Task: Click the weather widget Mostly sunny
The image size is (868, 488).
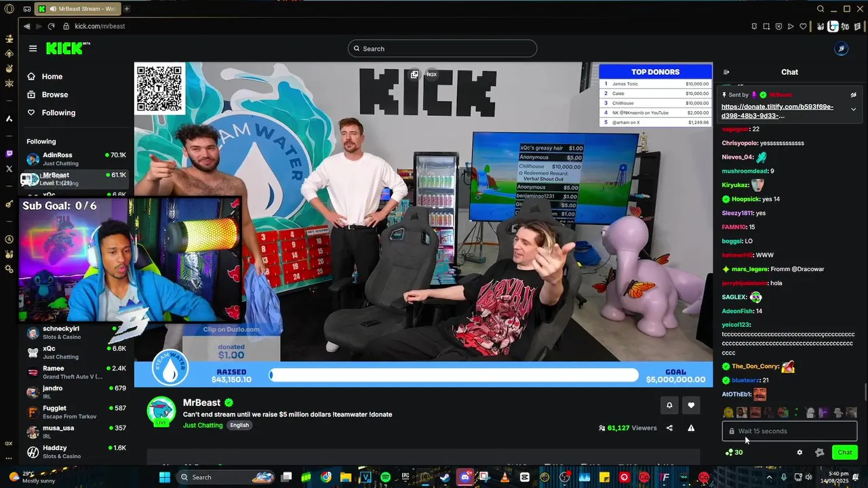Action: (x=33, y=477)
